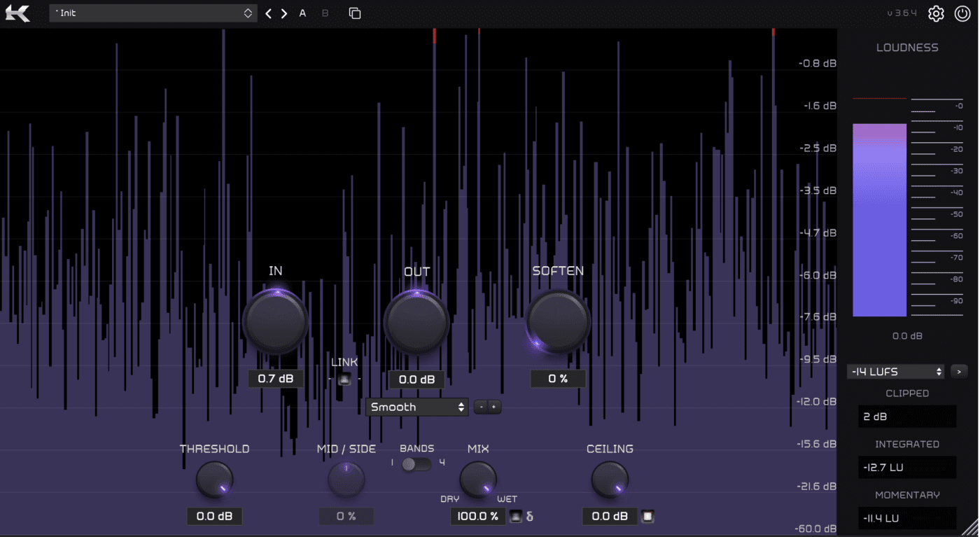Viewport: 980px width, 537px height.
Task: Toggle the plugin power button
Action: [x=962, y=13]
